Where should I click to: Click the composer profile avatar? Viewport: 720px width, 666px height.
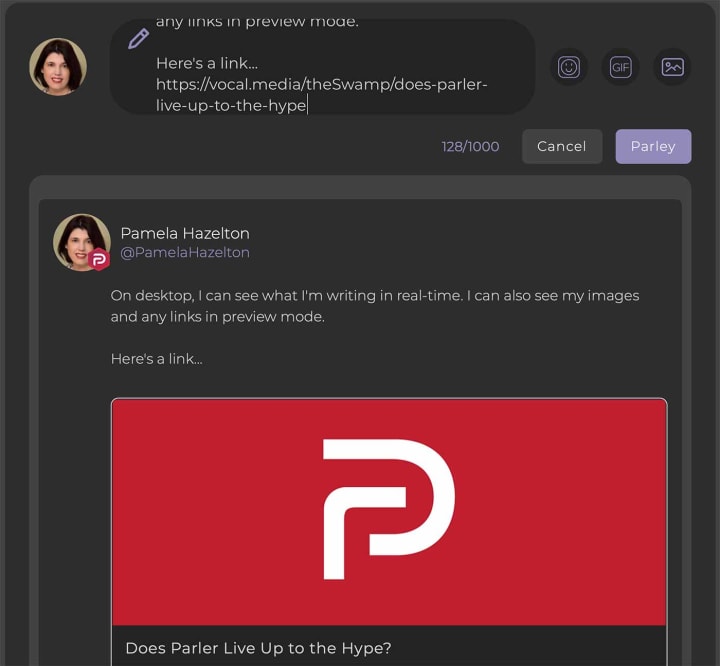58,67
